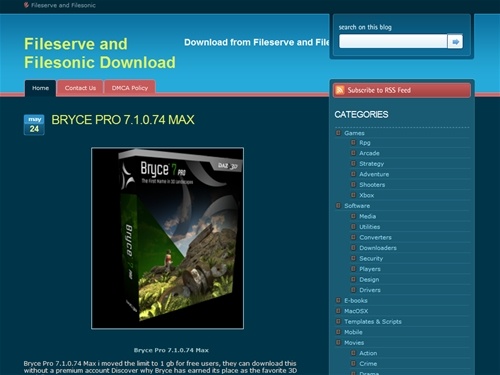Click the bullet icon beside Adventure

pos(353,174)
